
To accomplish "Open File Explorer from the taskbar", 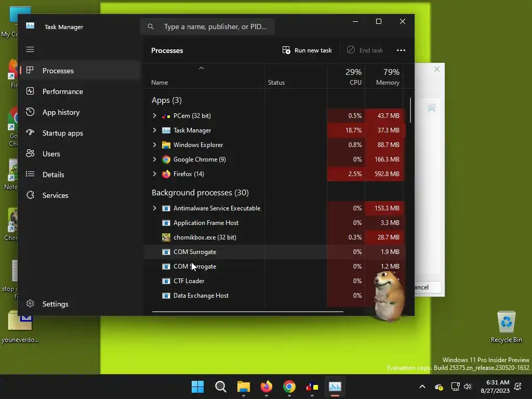I will pyautogui.click(x=243, y=387).
